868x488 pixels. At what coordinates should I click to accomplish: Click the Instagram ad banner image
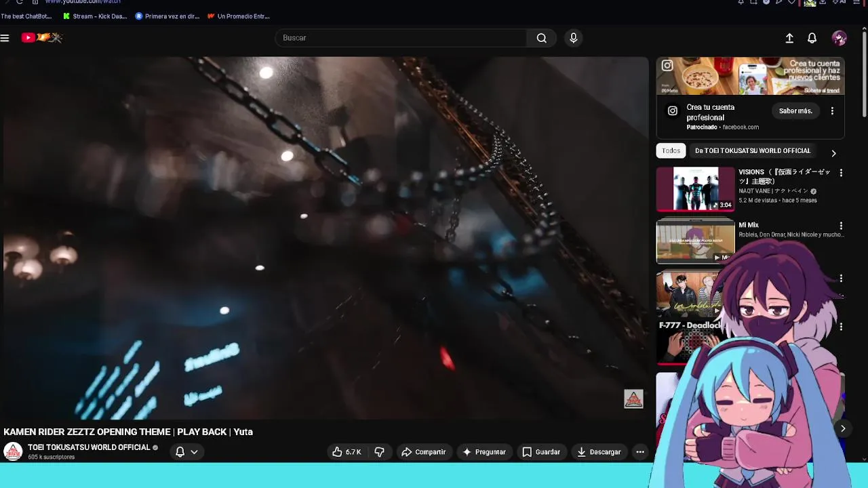[751, 76]
